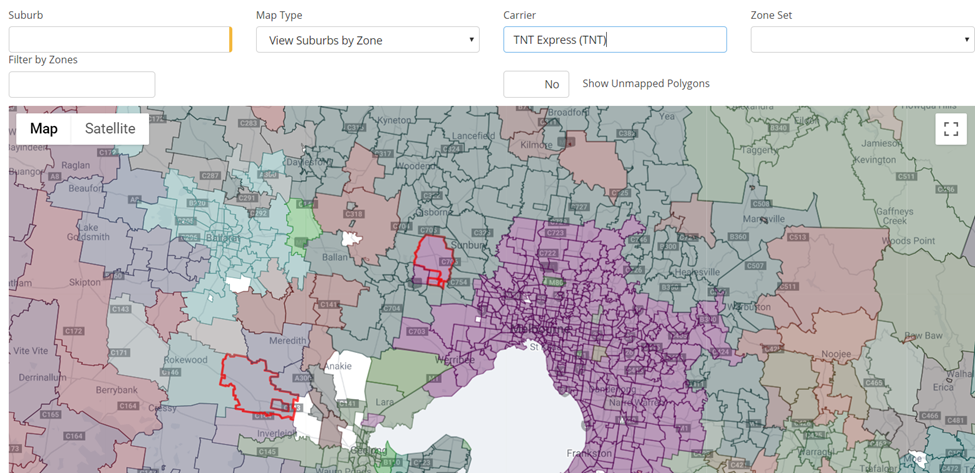
Task: Open the Map Type dropdown
Action: tap(367, 39)
